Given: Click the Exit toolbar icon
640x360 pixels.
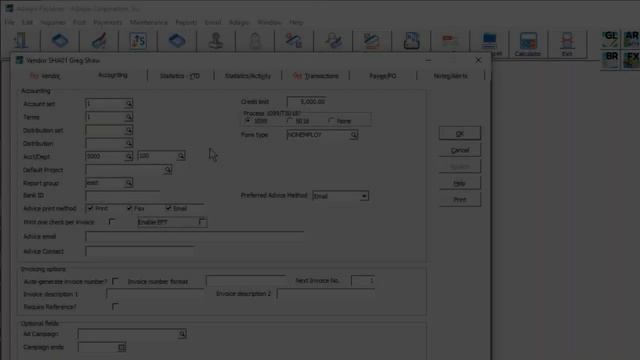Looking at the screenshot, I should pos(567,44).
